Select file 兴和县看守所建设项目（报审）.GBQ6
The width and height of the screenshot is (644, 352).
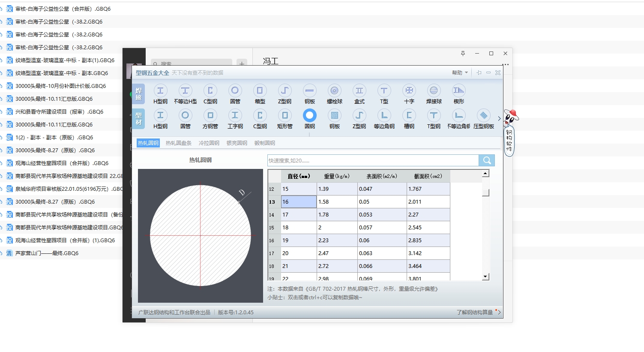point(59,111)
